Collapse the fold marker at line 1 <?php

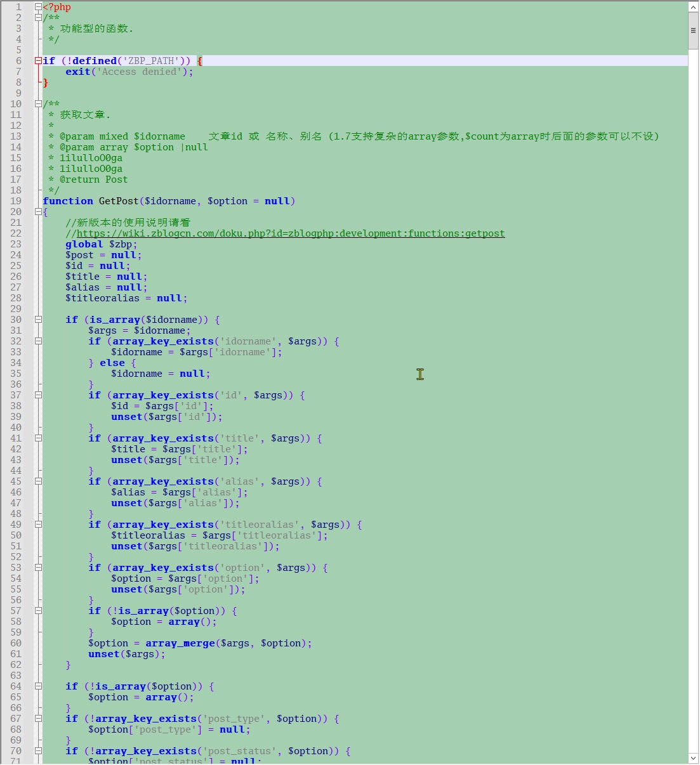[x=38, y=7]
